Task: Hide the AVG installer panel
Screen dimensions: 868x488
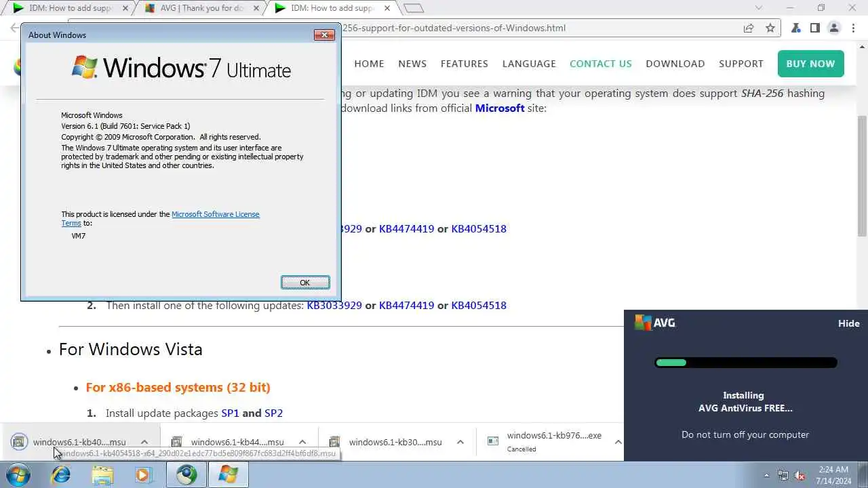Action: point(848,323)
